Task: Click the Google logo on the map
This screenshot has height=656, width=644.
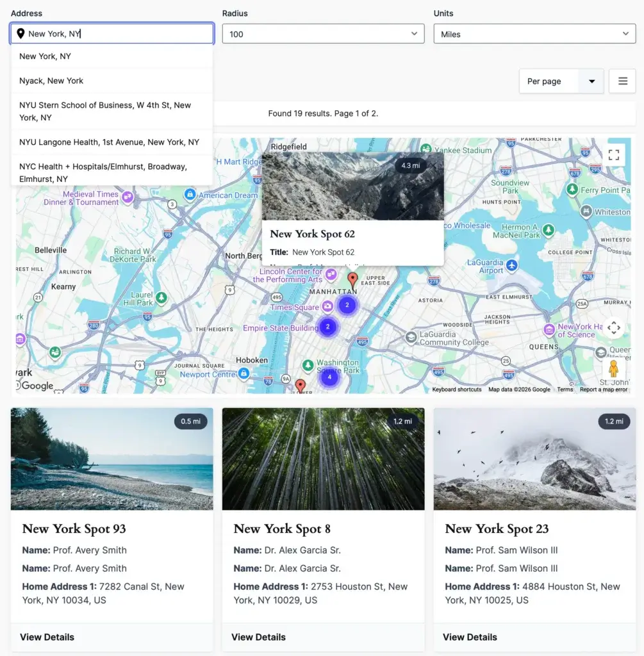Action: pos(35,385)
